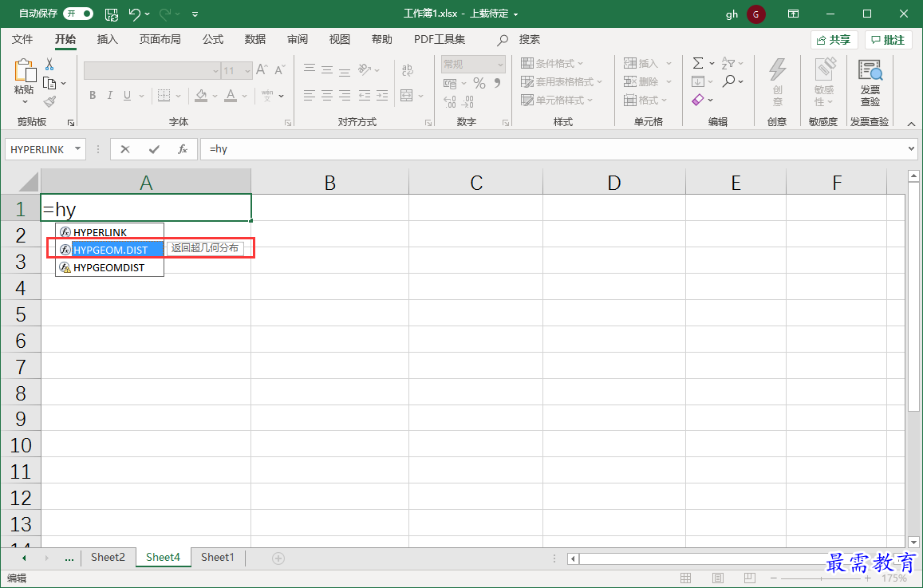Select HYPGEOMDIST from autocomplete list

109,267
